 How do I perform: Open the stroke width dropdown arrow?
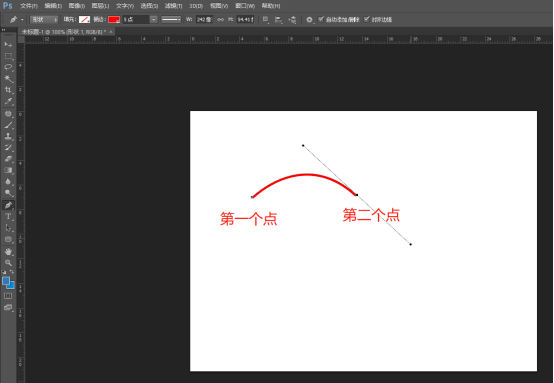coord(153,19)
